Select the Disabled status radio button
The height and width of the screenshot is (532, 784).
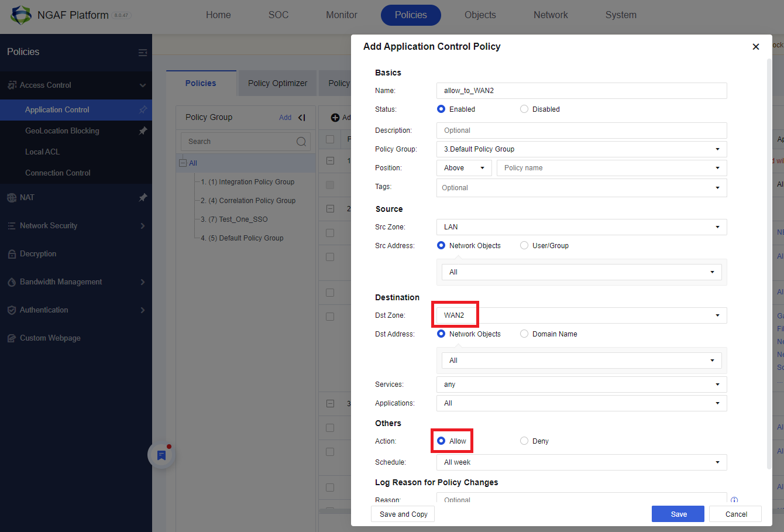point(524,109)
